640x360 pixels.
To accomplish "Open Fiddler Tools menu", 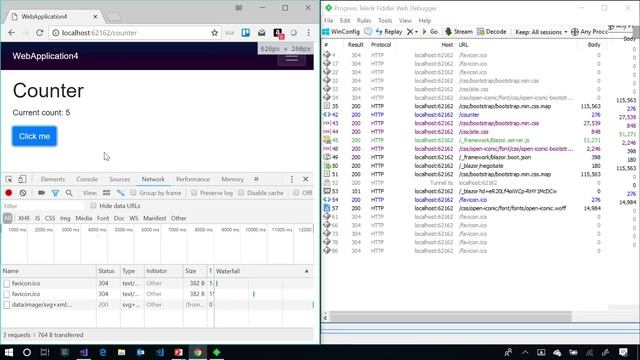I will [x=385, y=20].
